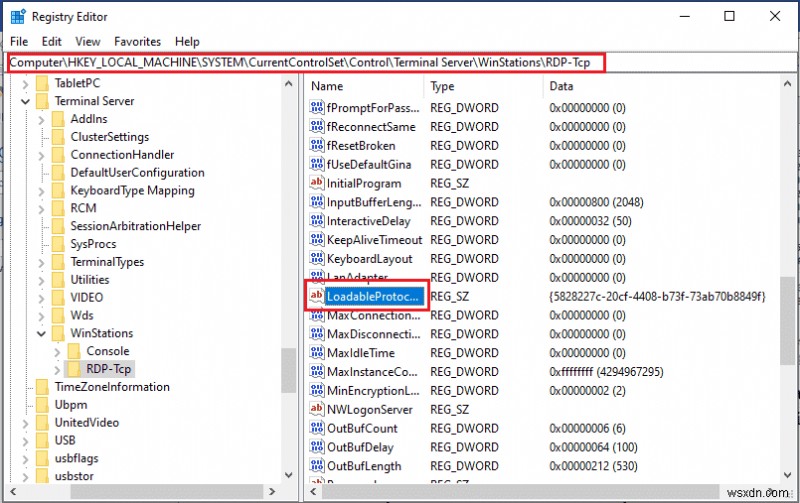Image resolution: width=800 pixels, height=503 pixels.
Task: Expand the RCM tree node
Action: 41,209
